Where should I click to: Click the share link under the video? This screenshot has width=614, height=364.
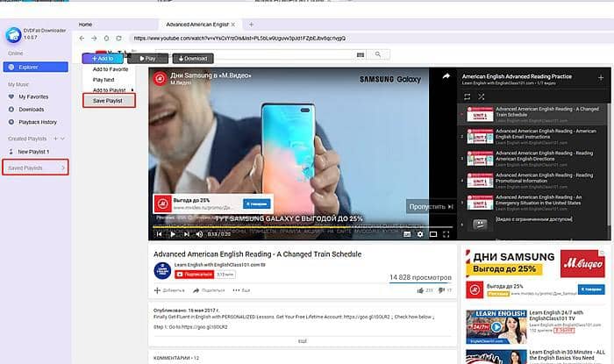[x=209, y=290]
